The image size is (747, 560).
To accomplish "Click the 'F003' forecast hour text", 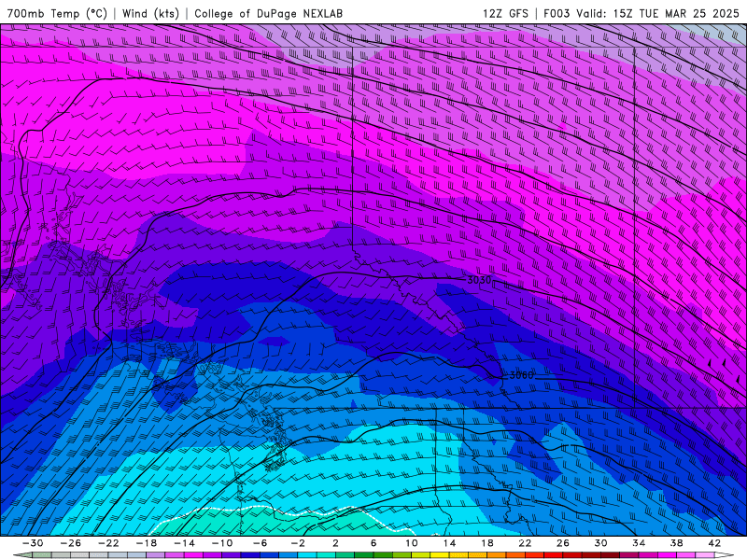I will pos(557,13).
